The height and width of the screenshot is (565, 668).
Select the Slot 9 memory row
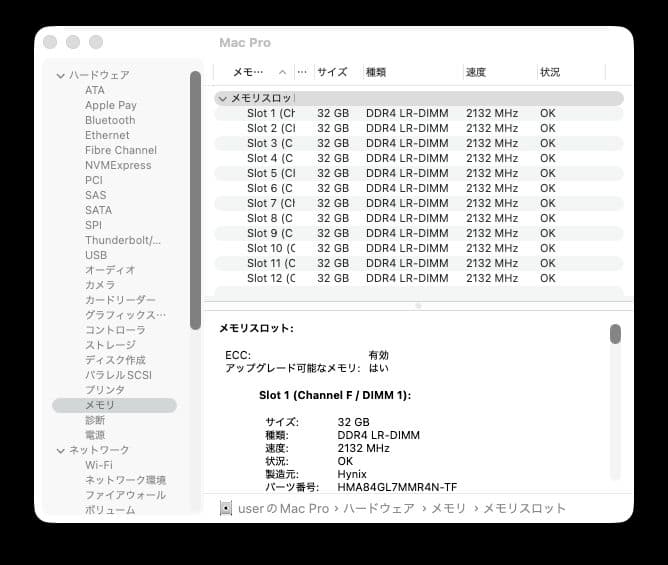[419, 233]
